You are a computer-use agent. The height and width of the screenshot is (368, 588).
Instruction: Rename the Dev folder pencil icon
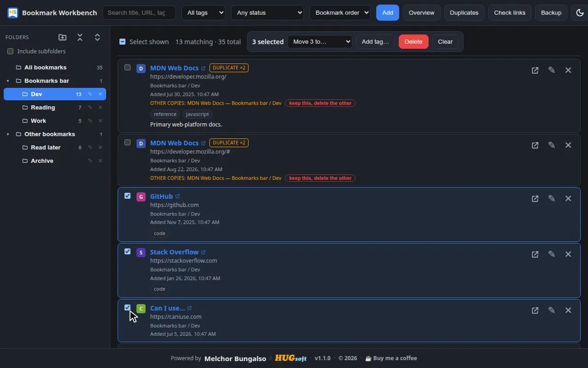[90, 94]
